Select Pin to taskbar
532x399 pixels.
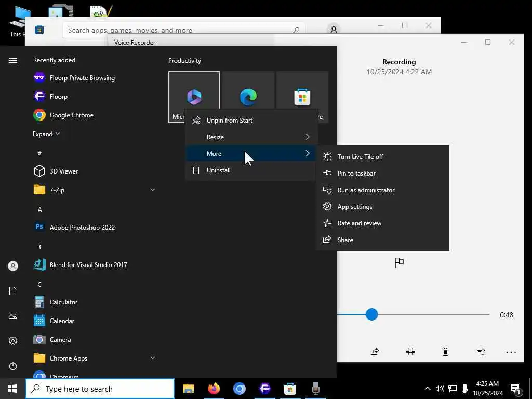point(382,174)
